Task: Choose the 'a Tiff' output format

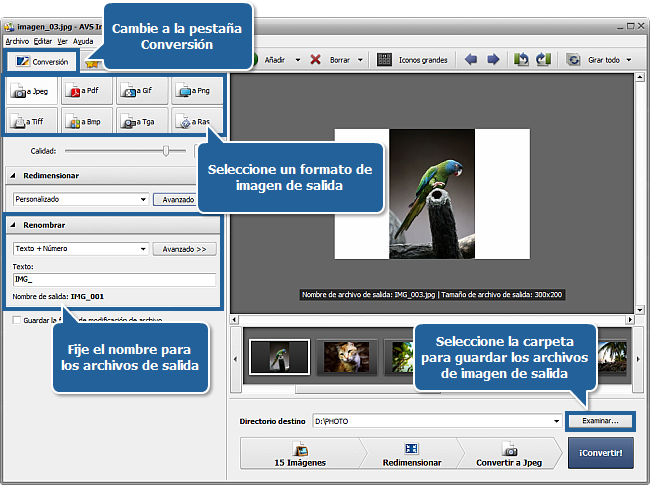Action: pos(33,121)
